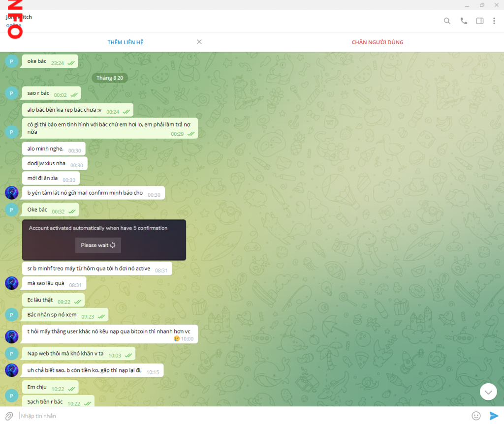Open the three-dot more options menu
504x424 pixels.
(x=494, y=21)
